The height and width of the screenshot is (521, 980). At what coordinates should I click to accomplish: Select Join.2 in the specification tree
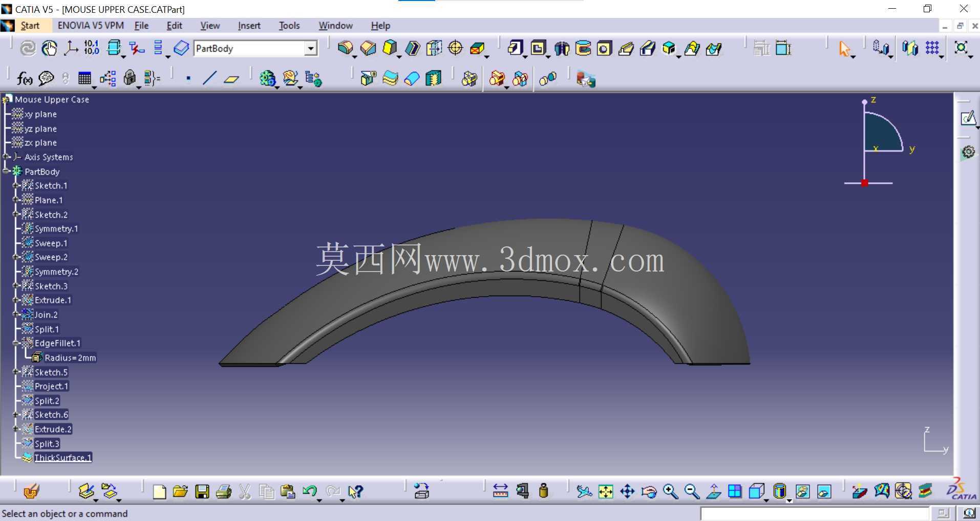tap(46, 315)
